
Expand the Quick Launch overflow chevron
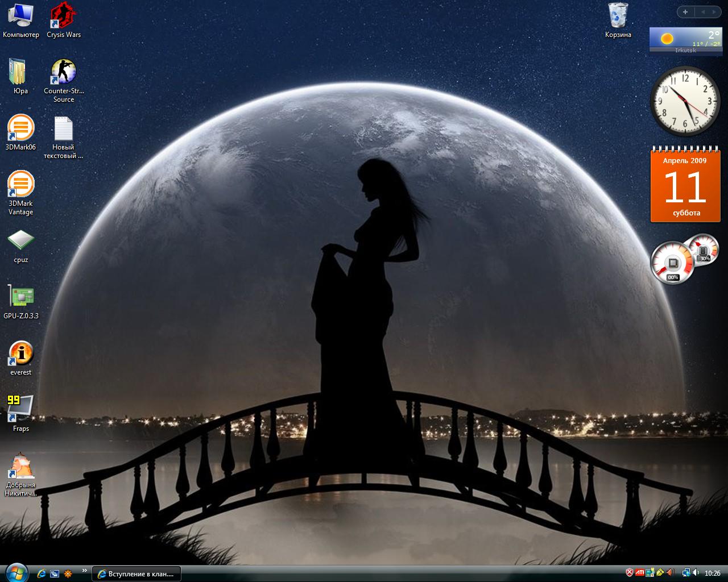coord(85,571)
